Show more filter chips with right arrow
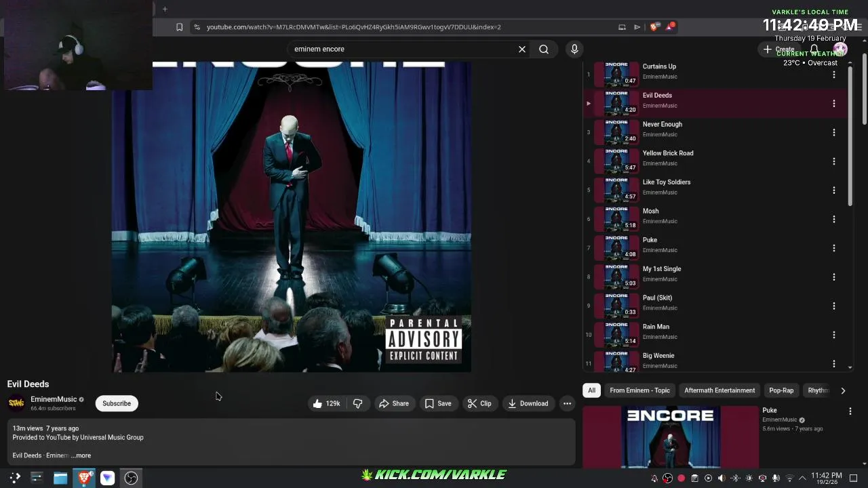Screen dimensions: 868x488 [x=843, y=390]
